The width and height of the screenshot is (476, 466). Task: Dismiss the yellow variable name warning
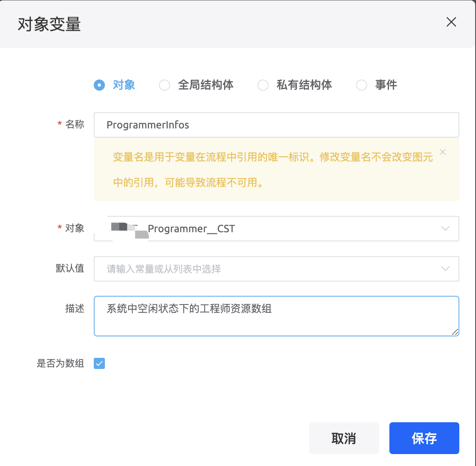pos(443,152)
